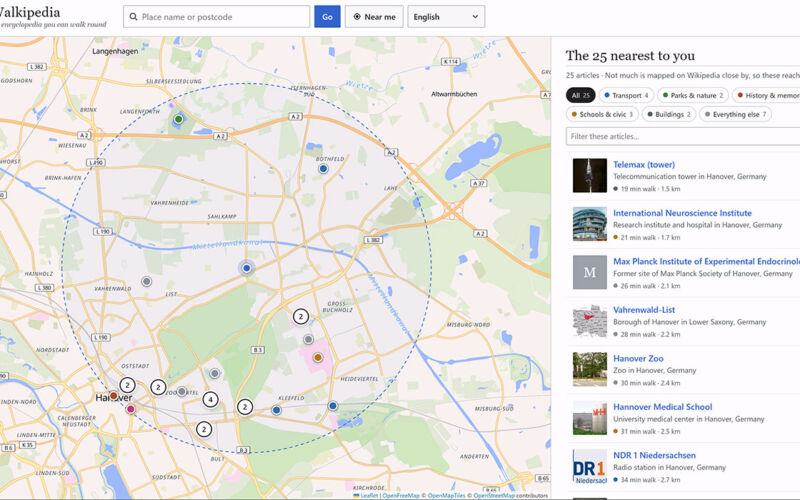Click the Walkipedia site title

[30, 12]
